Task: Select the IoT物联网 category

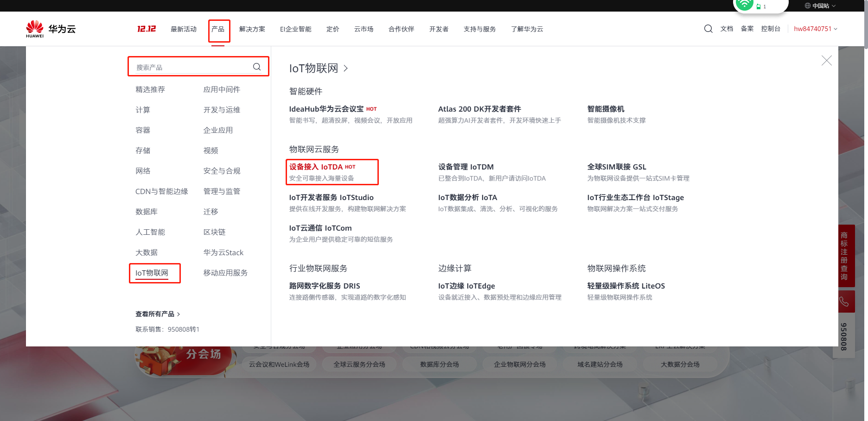Action: [152, 273]
